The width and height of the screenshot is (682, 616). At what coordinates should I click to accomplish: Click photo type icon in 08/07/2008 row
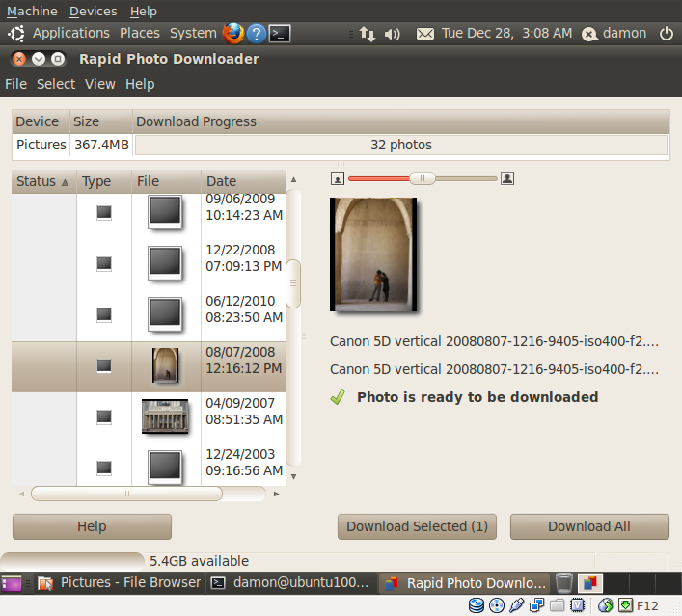104,366
